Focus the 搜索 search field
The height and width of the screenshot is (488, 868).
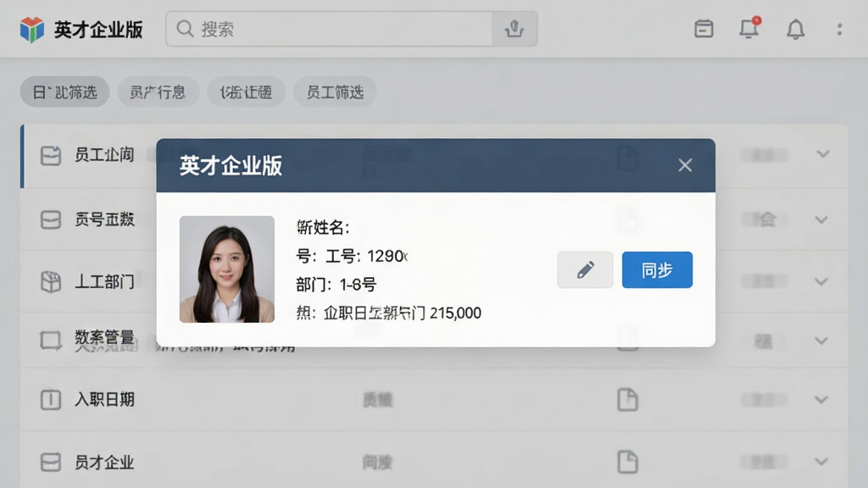pos(329,29)
